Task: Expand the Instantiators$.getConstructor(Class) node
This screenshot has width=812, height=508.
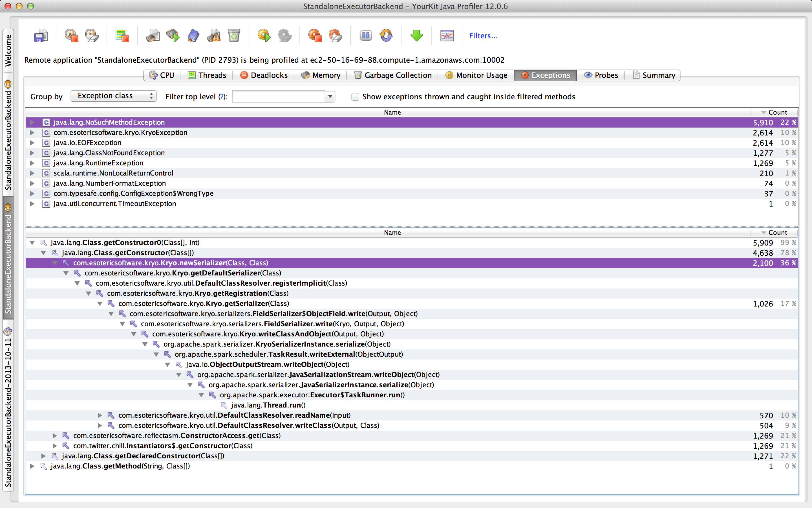Action: click(x=54, y=446)
